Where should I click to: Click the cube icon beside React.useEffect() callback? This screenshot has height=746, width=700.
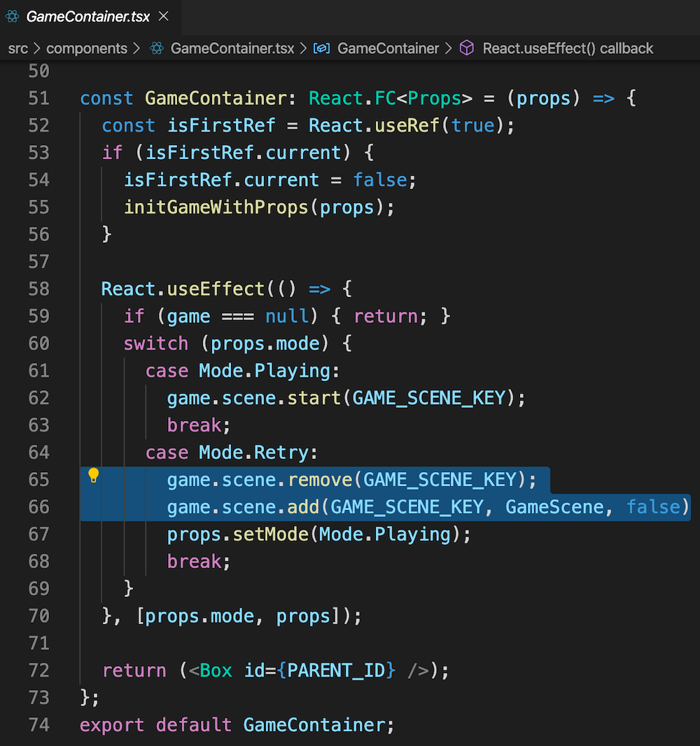click(x=466, y=48)
